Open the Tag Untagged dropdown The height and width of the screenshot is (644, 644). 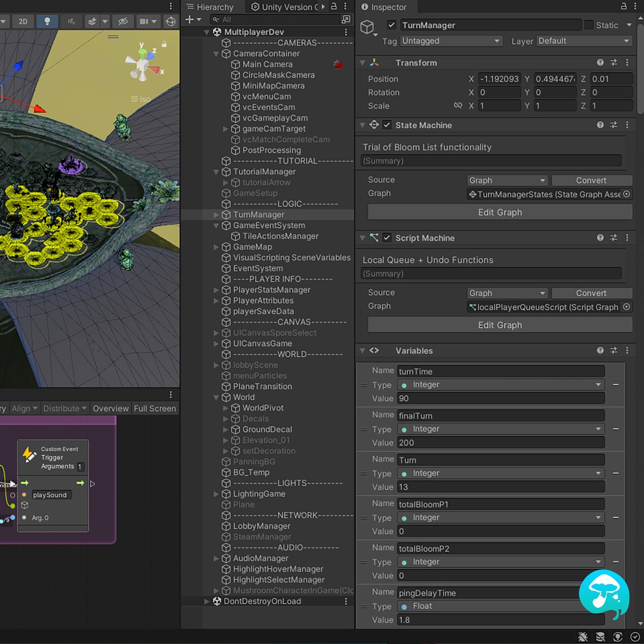451,41
